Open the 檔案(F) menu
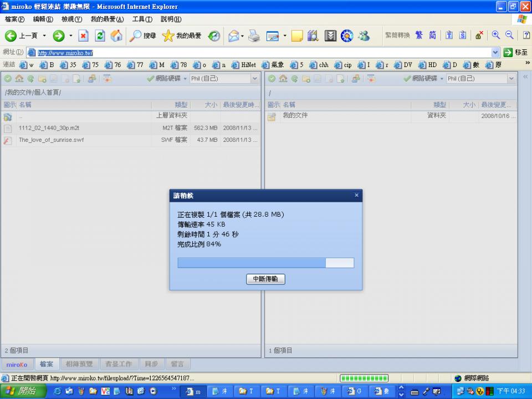 14,19
